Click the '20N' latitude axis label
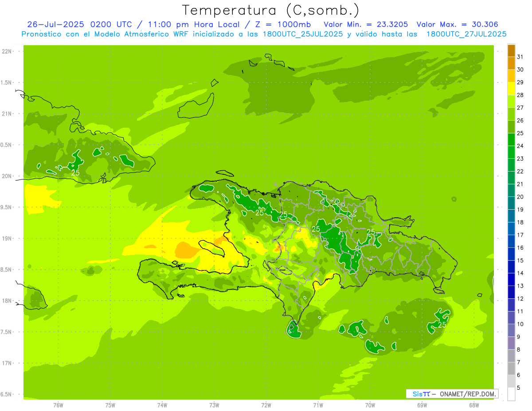The width and height of the screenshot is (532, 411). point(7,176)
